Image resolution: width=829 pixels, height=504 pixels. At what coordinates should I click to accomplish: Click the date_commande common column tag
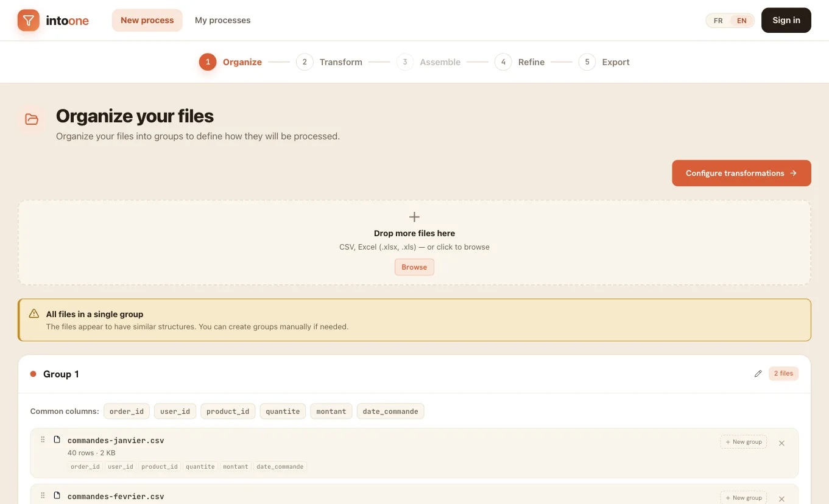(x=390, y=411)
